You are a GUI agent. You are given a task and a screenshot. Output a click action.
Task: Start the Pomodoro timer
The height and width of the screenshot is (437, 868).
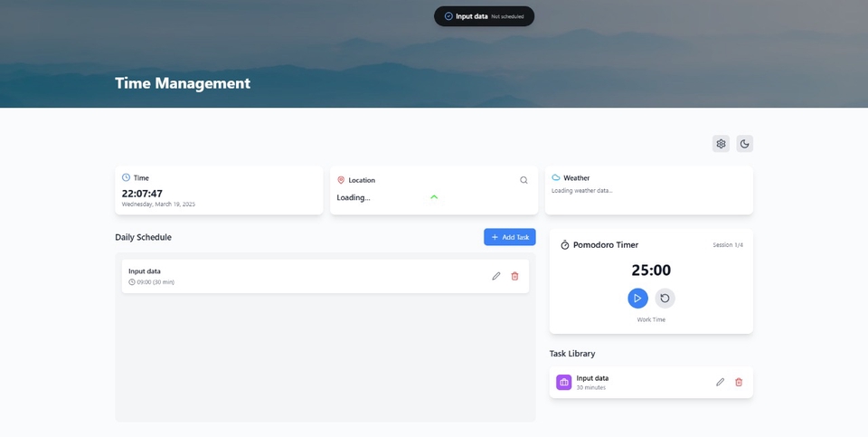pyautogui.click(x=637, y=298)
